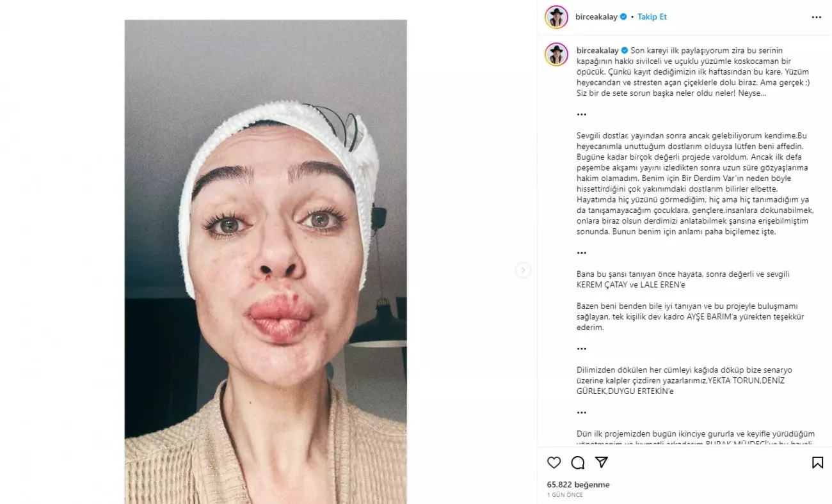This screenshot has height=504, width=832.
Task: Click the 1 GÜN ÖNCE timestamp
Action: [563, 496]
